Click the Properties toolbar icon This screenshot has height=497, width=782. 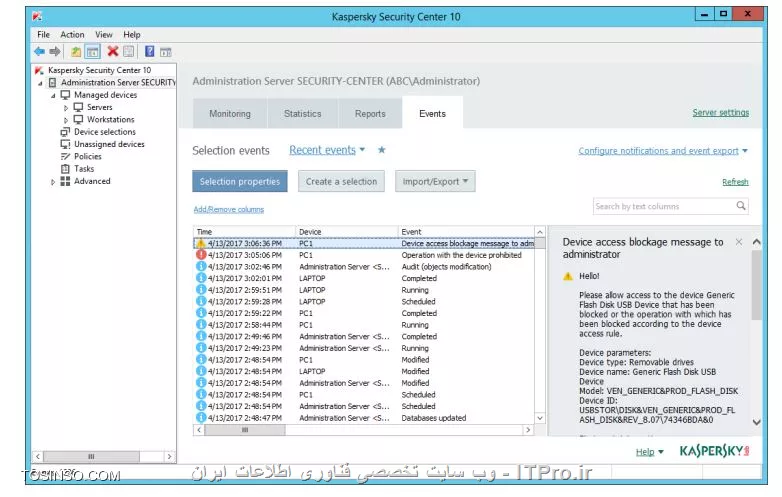click(x=129, y=51)
